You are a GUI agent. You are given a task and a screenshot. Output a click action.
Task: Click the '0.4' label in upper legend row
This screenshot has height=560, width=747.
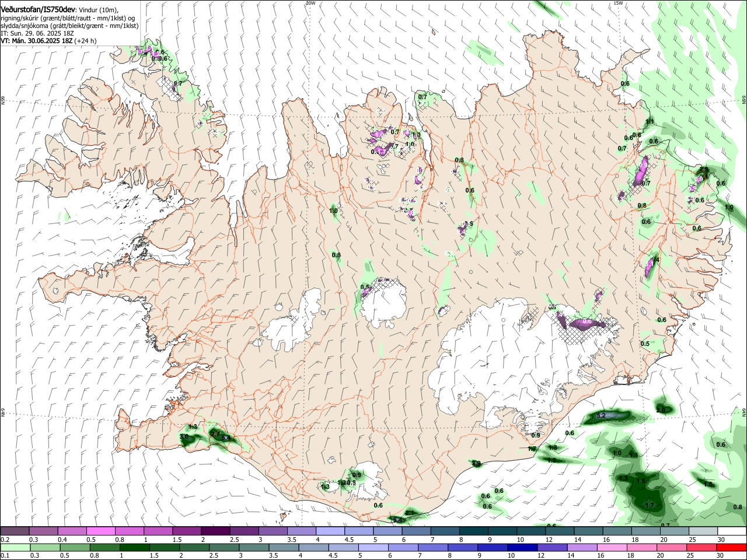click(x=62, y=540)
